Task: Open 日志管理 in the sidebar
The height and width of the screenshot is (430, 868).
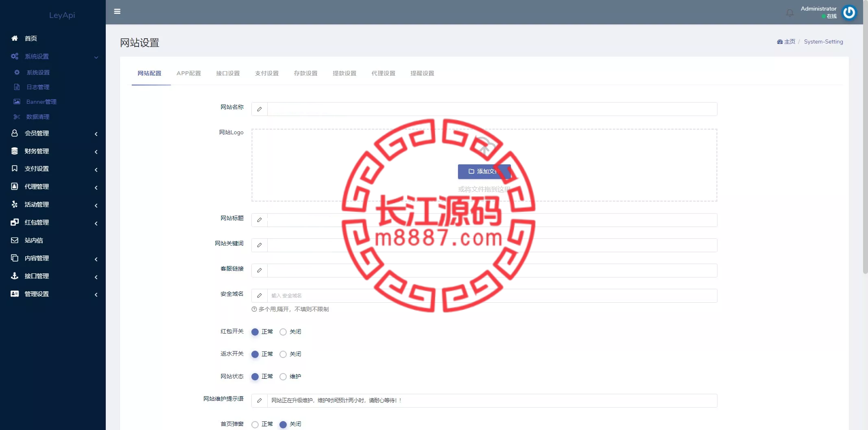Action: point(38,87)
